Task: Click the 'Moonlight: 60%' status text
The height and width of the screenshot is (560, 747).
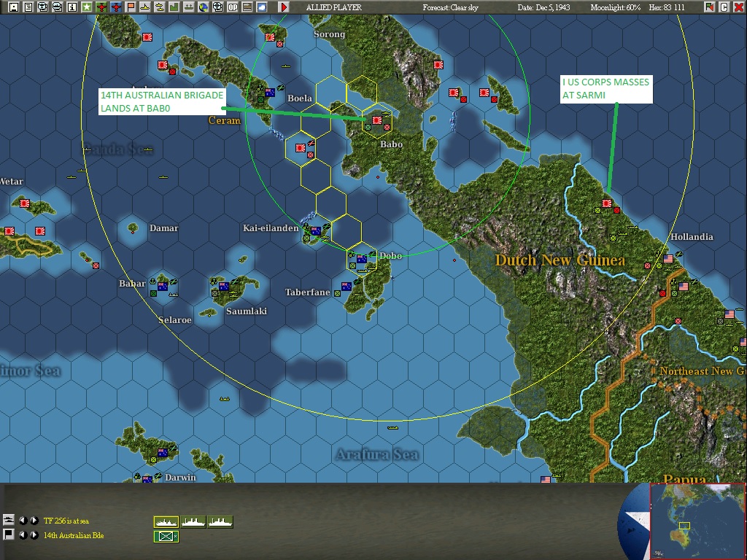Action: click(616, 7)
